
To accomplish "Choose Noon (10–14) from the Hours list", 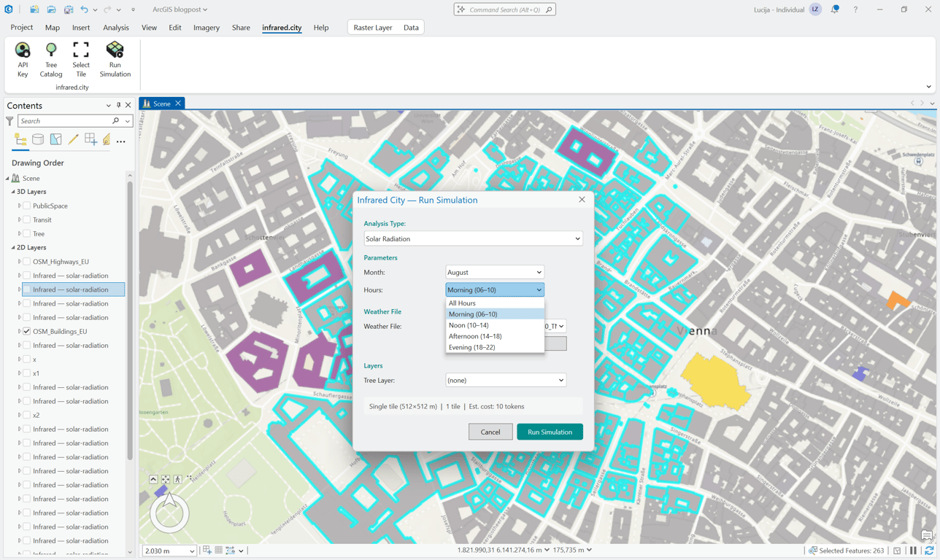I will click(495, 325).
